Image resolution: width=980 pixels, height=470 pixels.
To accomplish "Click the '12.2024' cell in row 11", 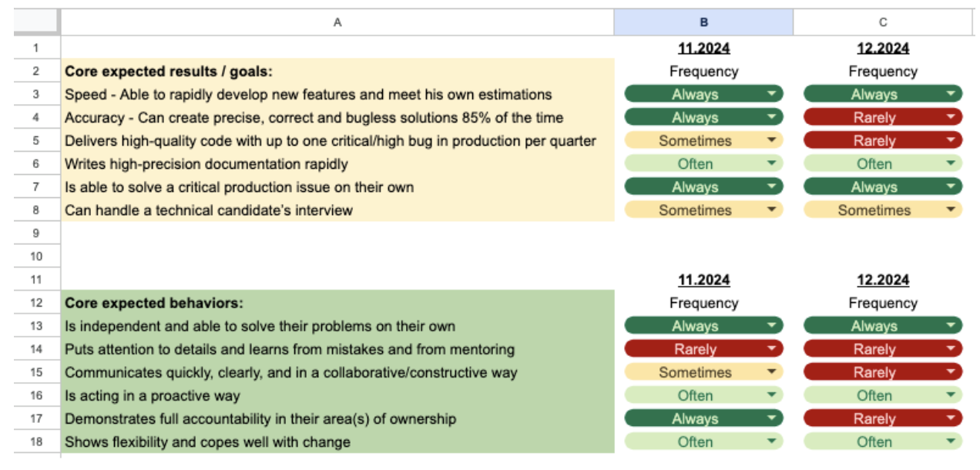I will [883, 280].
